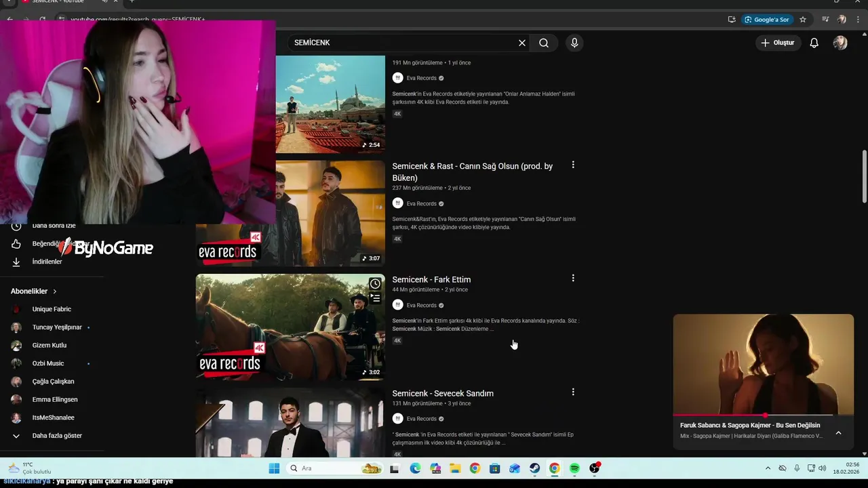Screen dimensions: 868x488
Task: Open weather widget showing 11°C Çok bulutlu
Action: pos(31,468)
